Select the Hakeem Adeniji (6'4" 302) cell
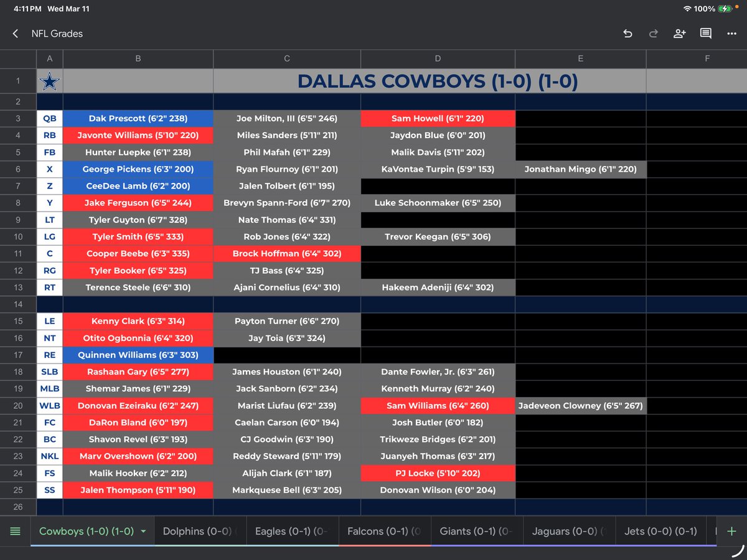Image resolution: width=747 pixels, height=560 pixels. [438, 287]
